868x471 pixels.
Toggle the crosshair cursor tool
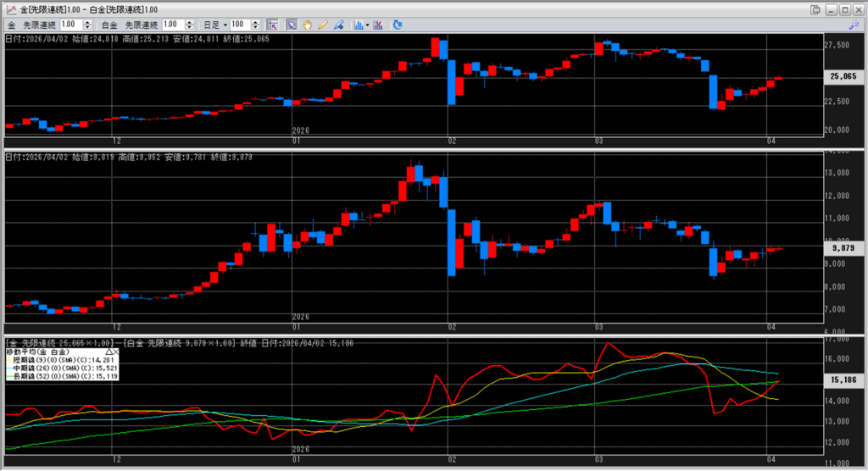click(x=272, y=25)
